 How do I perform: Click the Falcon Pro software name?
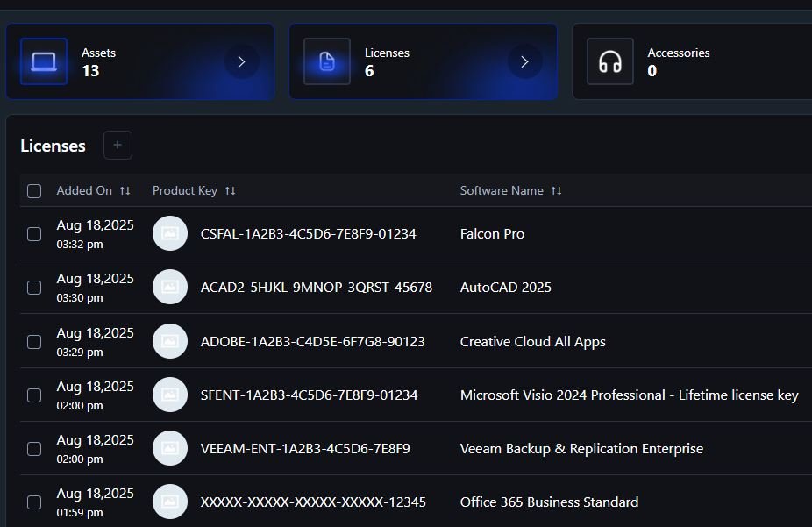click(492, 234)
